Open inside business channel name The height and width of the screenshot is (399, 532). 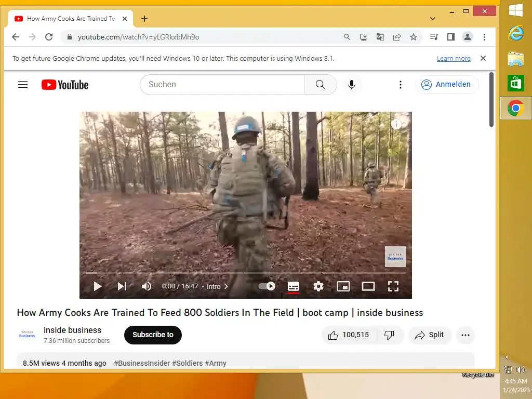coord(72,330)
